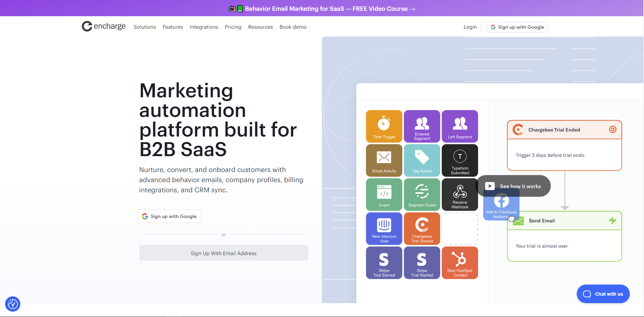The image size is (644, 317).
Task: Click 'Your trial is almost over' text
Action: click(x=542, y=246)
